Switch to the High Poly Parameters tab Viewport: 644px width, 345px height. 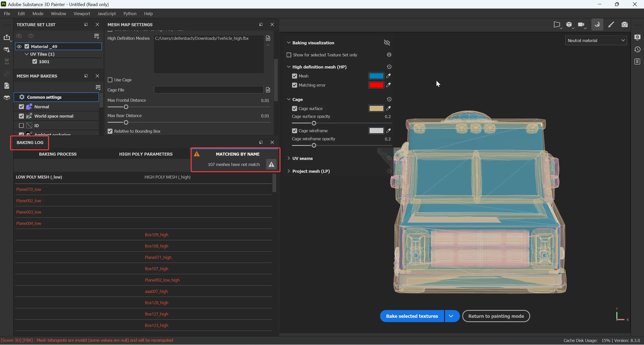146,154
